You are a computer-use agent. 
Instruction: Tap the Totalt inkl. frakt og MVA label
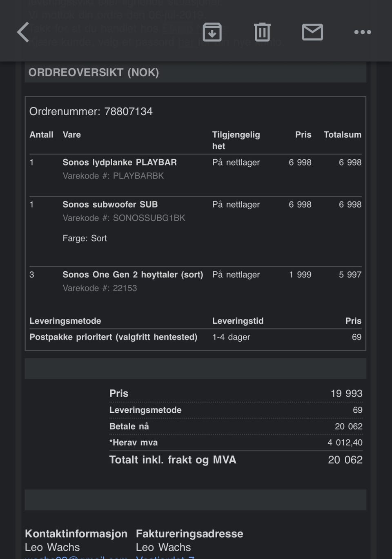pos(173,460)
